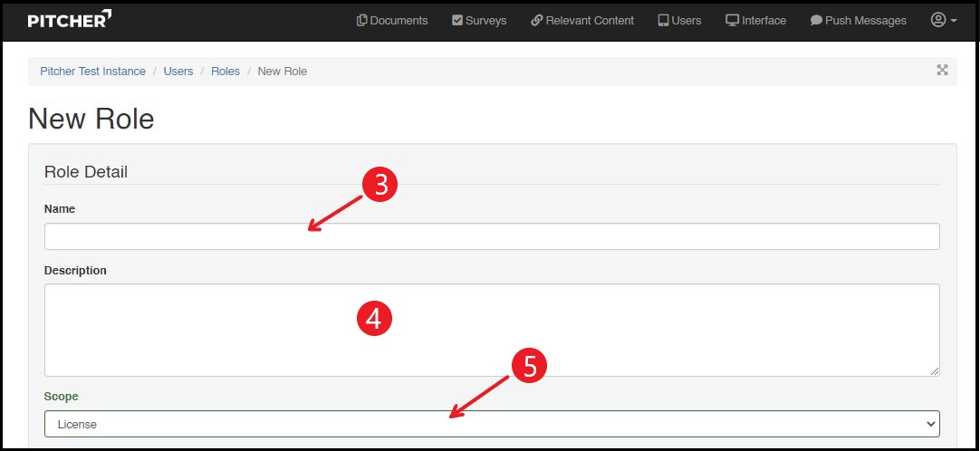The image size is (980, 451).
Task: Open the Push Messages menu
Action: [x=858, y=20]
